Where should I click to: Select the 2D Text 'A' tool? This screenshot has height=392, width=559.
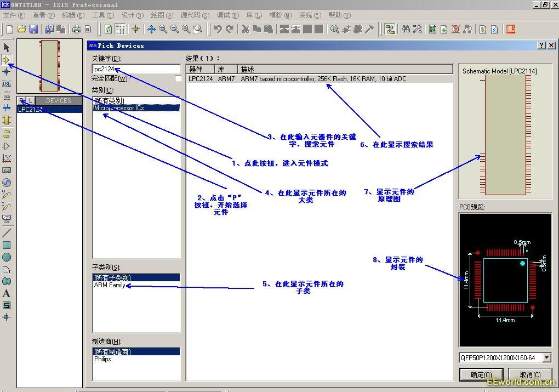pos(7,293)
